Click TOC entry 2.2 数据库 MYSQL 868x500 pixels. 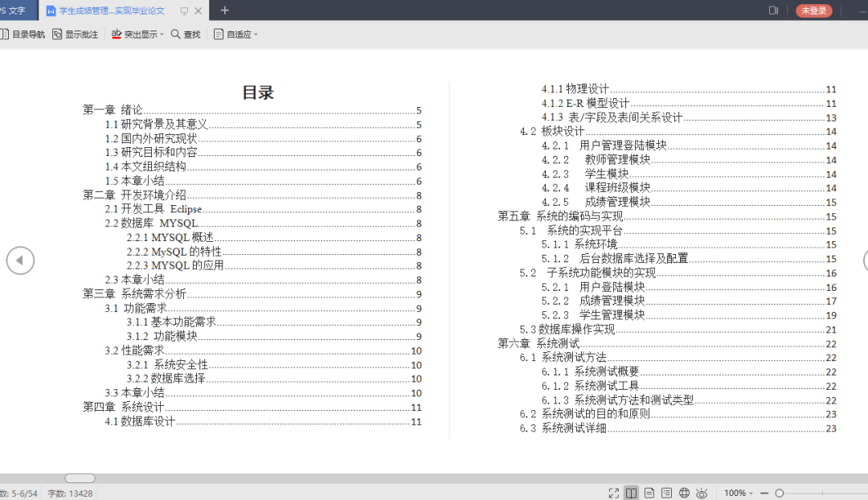pos(263,223)
